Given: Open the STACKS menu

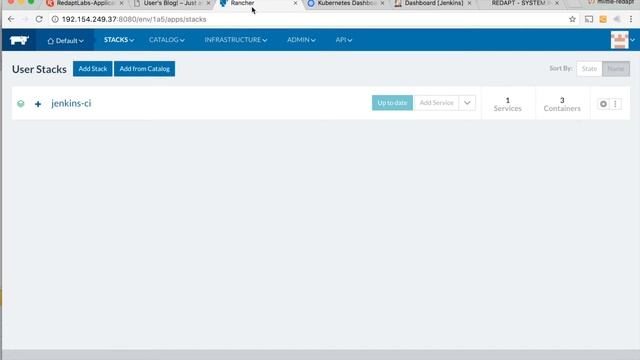Looking at the screenshot, I should click(119, 40).
